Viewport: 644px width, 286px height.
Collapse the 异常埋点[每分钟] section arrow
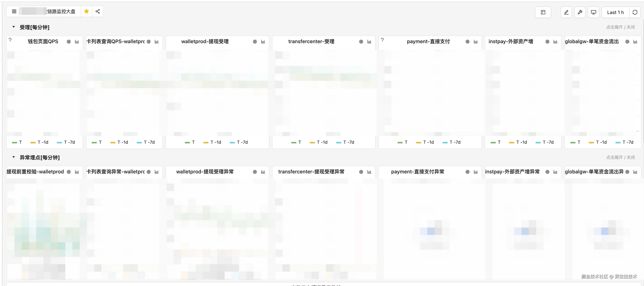pyautogui.click(x=14, y=157)
